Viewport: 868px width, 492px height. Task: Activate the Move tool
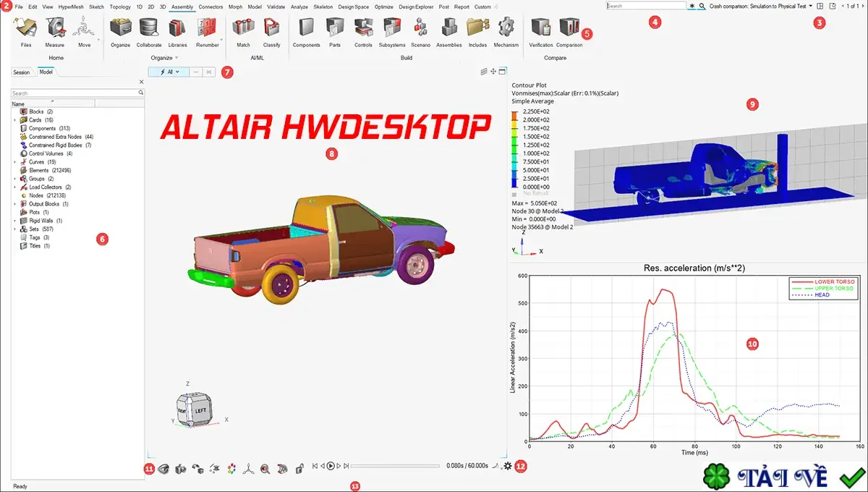point(84,32)
